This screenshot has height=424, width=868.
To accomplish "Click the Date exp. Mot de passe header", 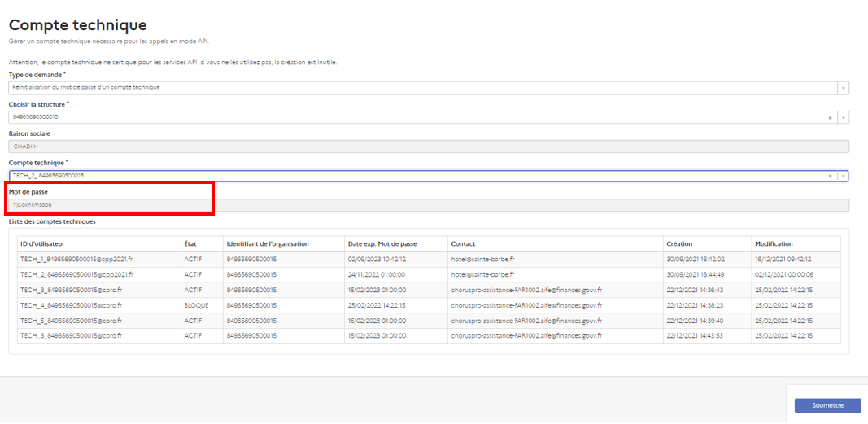I will click(382, 244).
